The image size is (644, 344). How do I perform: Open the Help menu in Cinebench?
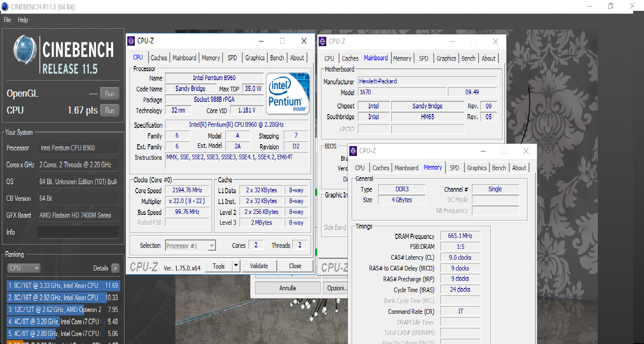pyautogui.click(x=23, y=20)
